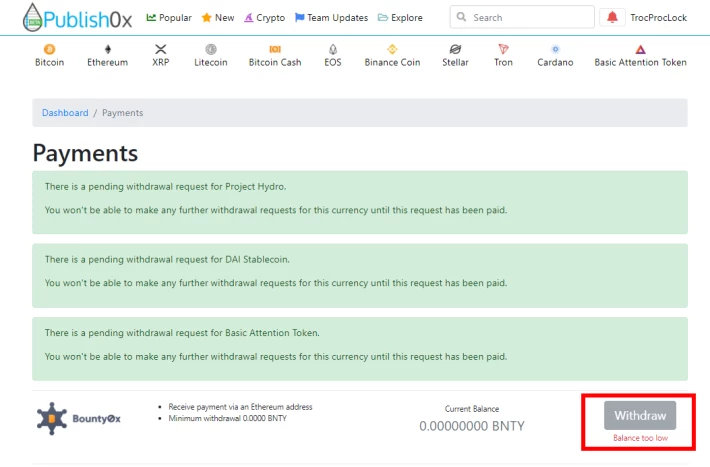Click the Explore folder icon
The image size is (710, 467).
pyautogui.click(x=383, y=18)
